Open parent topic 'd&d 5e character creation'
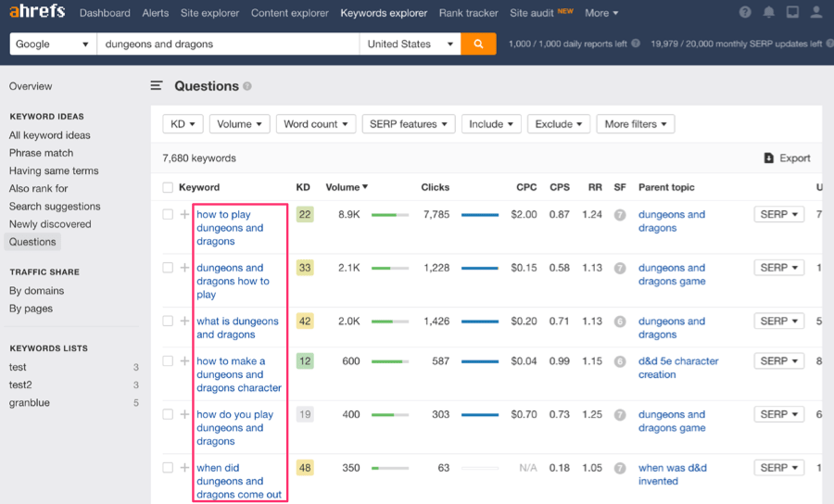834x504 pixels. point(678,368)
